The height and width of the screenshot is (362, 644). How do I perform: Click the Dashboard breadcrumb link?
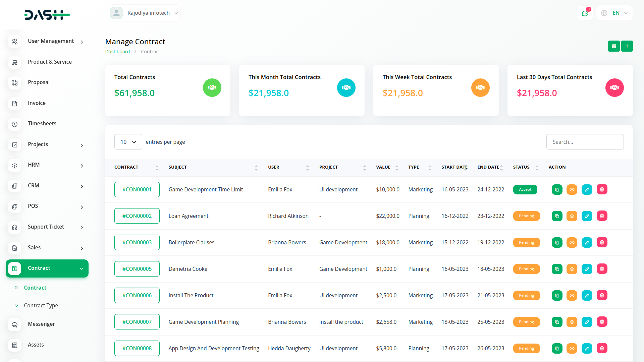click(x=117, y=52)
